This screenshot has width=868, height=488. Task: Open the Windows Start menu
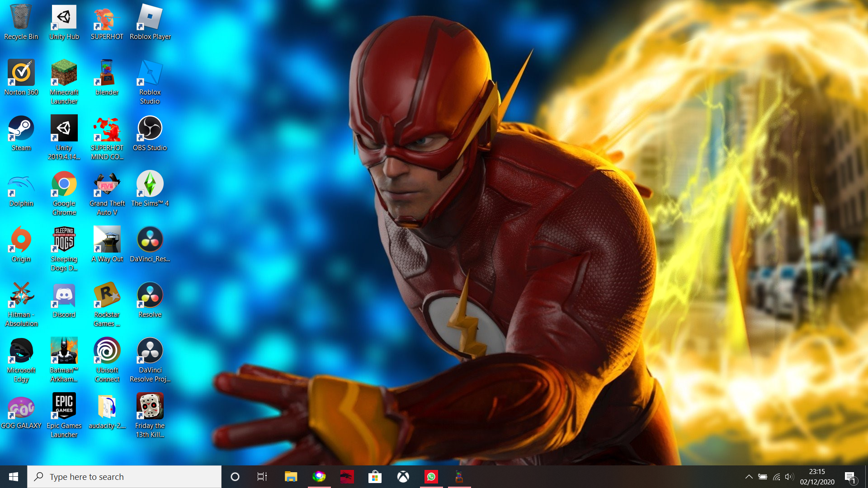pos(14,477)
